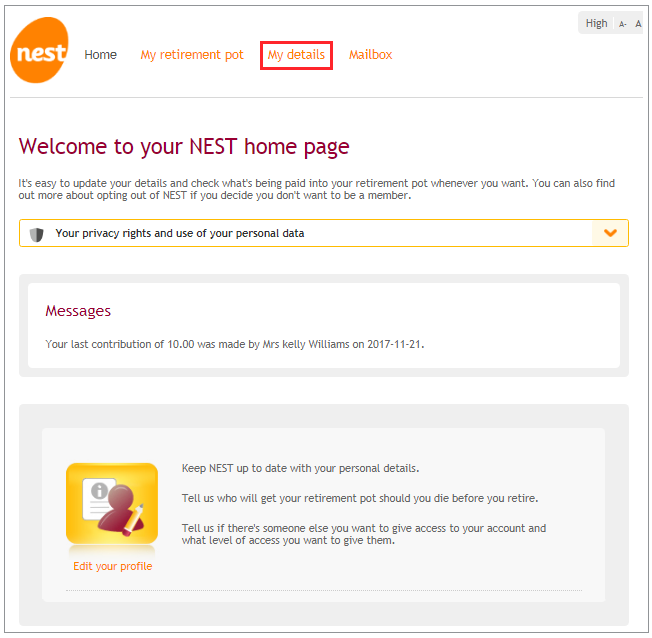Image resolution: width=652 pixels, height=638 pixels.
Task: Click the 'Tell us who will get' sentence
Action: 360,498
